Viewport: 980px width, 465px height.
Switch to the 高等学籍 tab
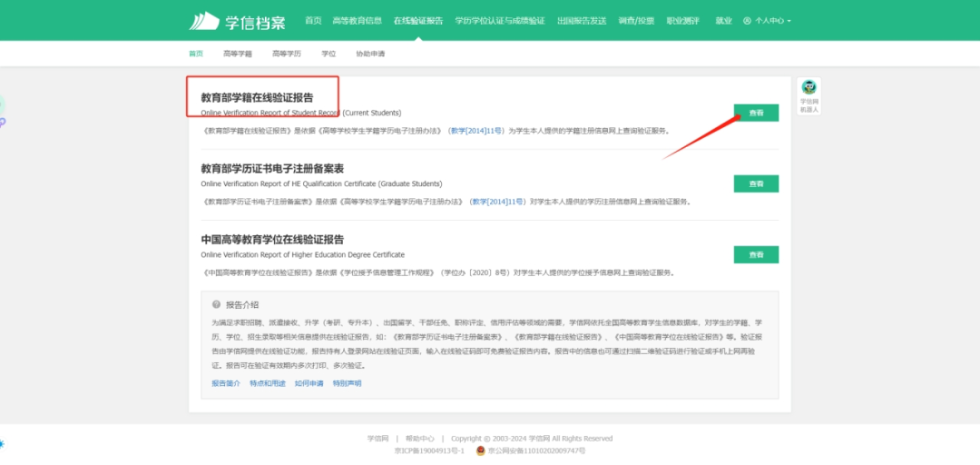tap(238, 54)
